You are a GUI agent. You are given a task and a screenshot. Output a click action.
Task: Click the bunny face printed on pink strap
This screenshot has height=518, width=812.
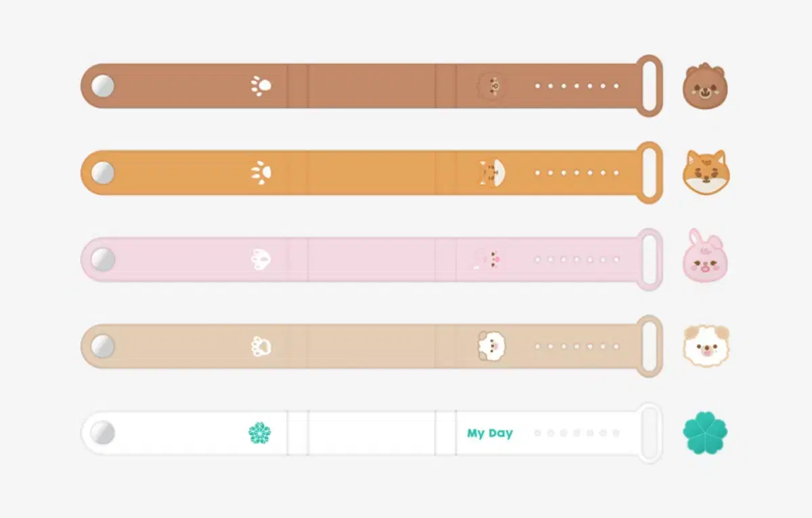click(x=490, y=259)
